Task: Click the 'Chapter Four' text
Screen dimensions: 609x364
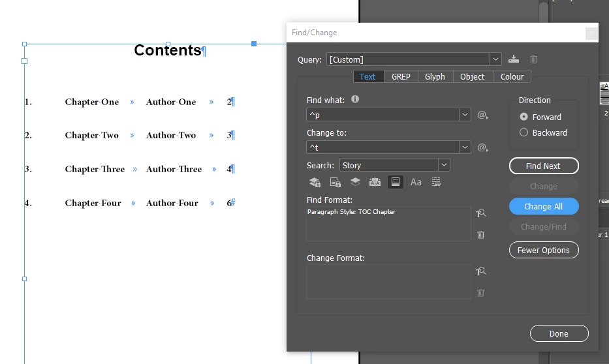Action: click(93, 203)
